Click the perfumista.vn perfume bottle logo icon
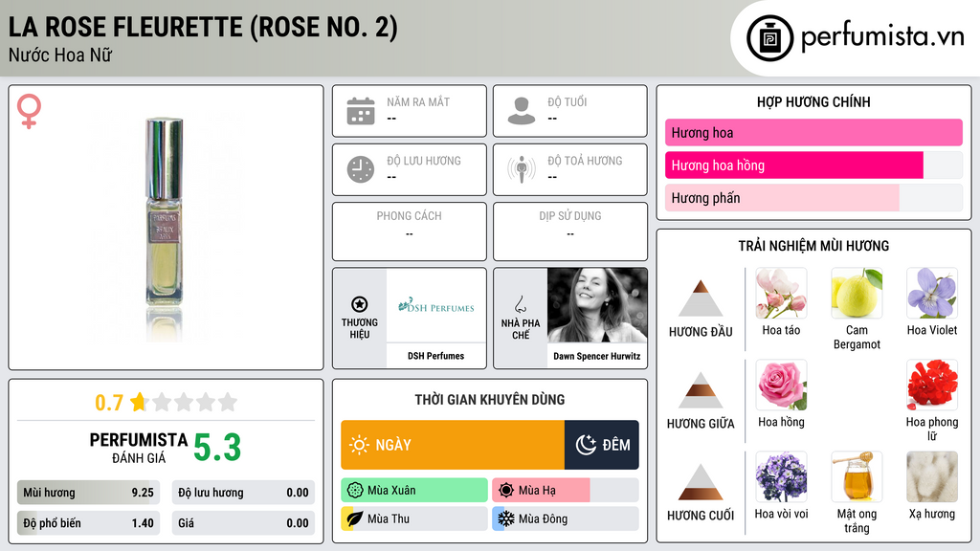The width and height of the screenshot is (980, 551). 769,38
